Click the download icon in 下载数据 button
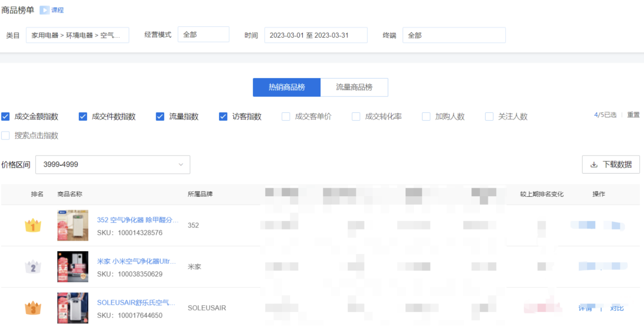Screen dimensions: 644x326 coord(593,164)
